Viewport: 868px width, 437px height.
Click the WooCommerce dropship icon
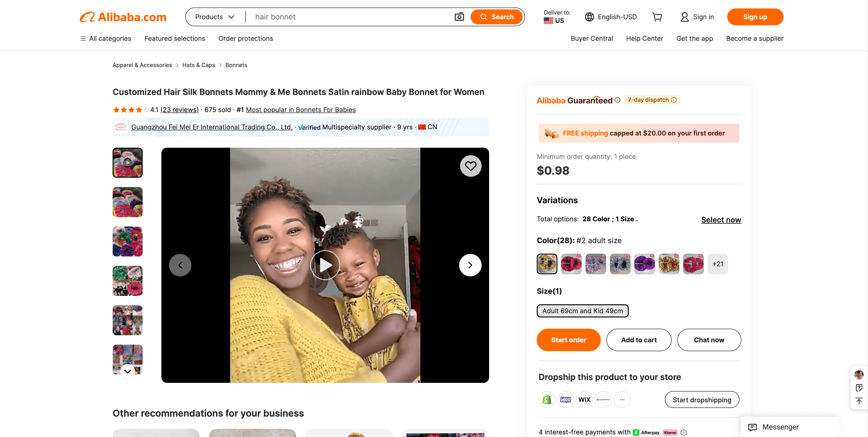tap(565, 400)
